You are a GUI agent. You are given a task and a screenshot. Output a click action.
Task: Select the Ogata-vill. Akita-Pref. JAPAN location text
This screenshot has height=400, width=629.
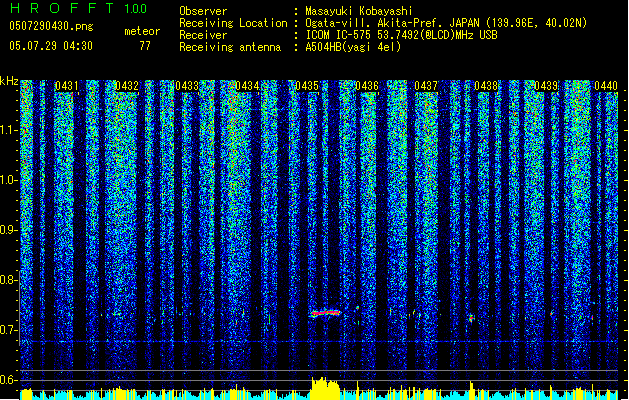click(x=446, y=23)
